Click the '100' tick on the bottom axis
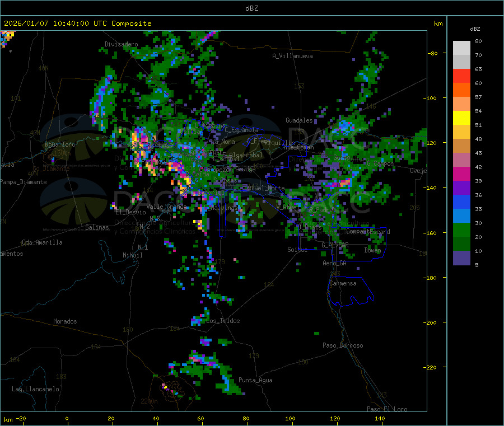 (290, 418)
